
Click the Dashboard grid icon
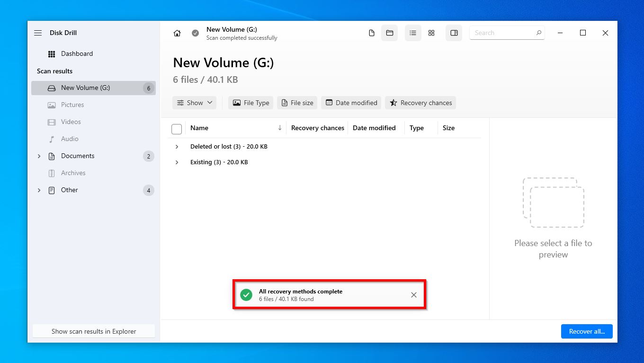click(x=52, y=54)
